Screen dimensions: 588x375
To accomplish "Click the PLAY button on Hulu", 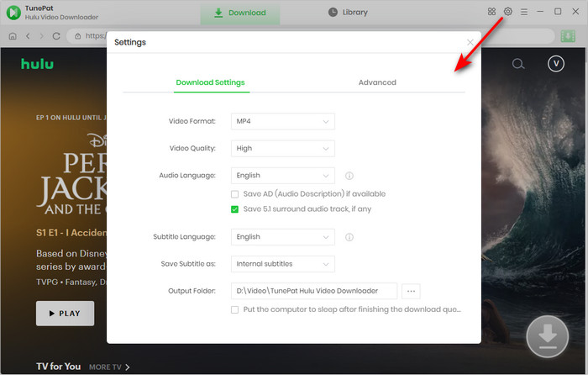I will tap(66, 313).
